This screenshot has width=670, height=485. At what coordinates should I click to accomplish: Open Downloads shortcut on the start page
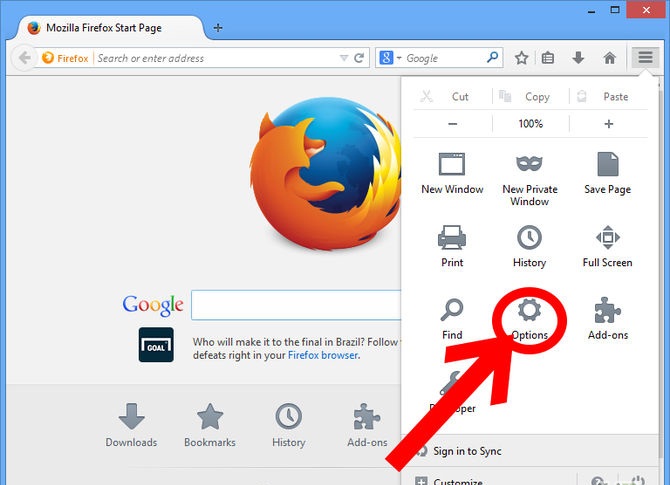[131, 426]
